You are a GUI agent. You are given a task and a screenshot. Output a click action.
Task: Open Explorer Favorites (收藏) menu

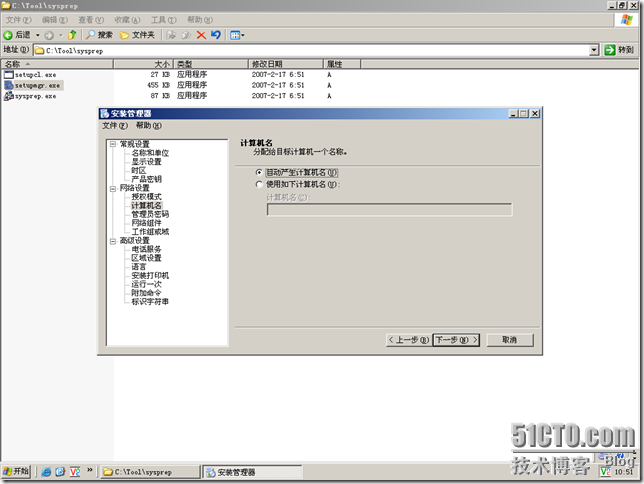127,20
